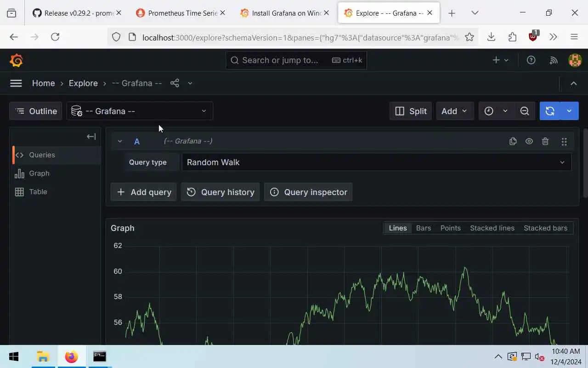Screen dimensions: 588x368
Task: Delete query A with trash icon
Action: [x=545, y=141]
